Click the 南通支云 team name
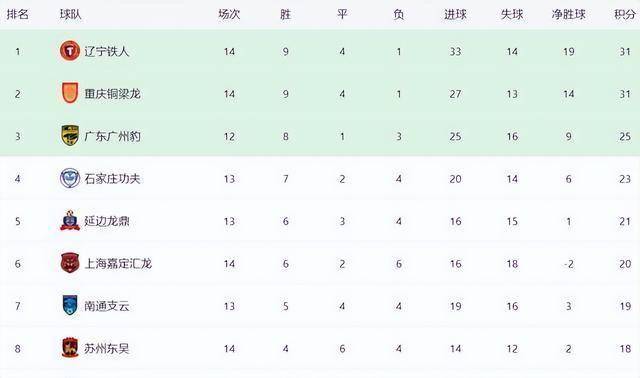 [107, 306]
